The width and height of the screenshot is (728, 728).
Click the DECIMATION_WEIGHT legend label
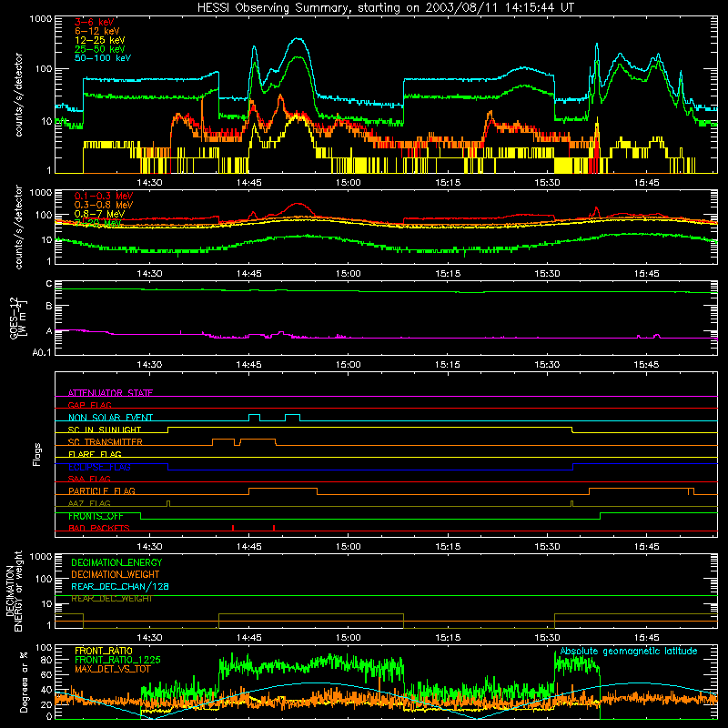pos(116,575)
